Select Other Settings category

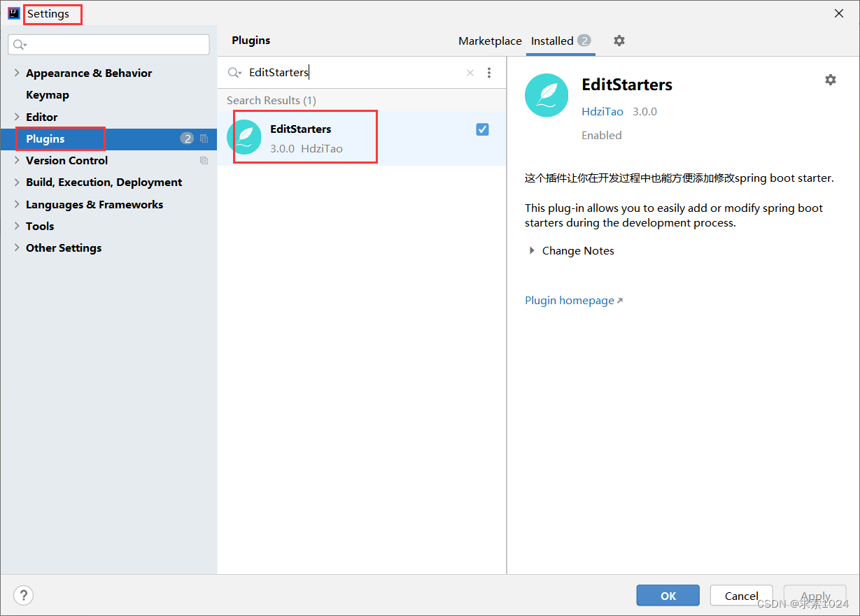64,248
